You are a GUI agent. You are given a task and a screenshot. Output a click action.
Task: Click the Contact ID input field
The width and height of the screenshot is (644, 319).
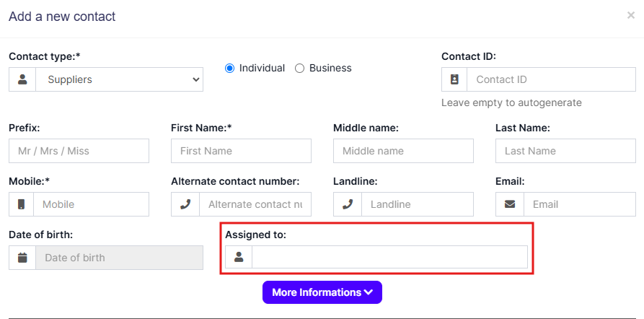[551, 79]
